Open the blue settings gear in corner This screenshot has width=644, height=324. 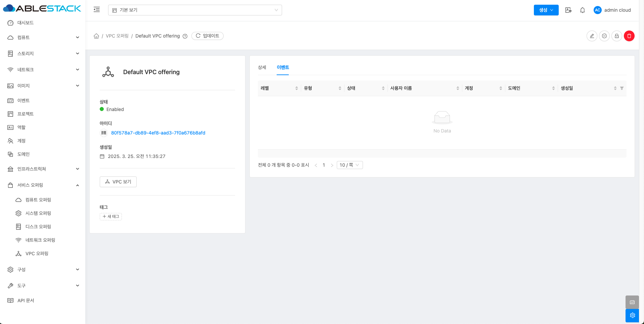coord(632,315)
